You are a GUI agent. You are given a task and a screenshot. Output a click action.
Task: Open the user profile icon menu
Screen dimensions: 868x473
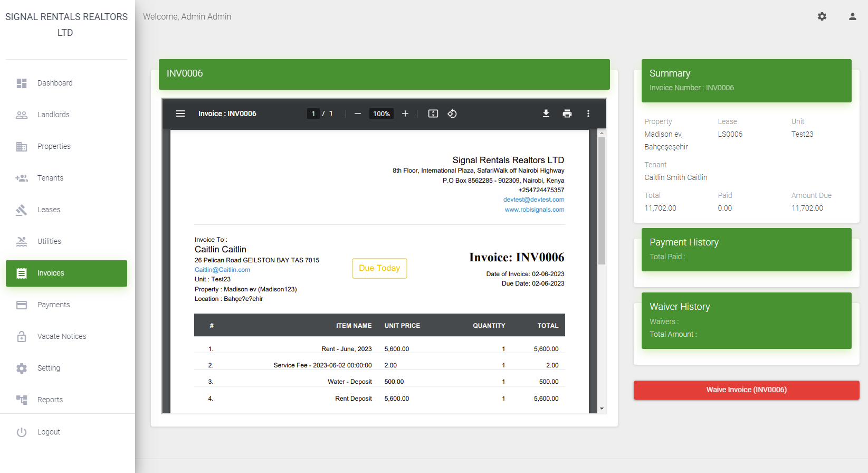point(852,16)
